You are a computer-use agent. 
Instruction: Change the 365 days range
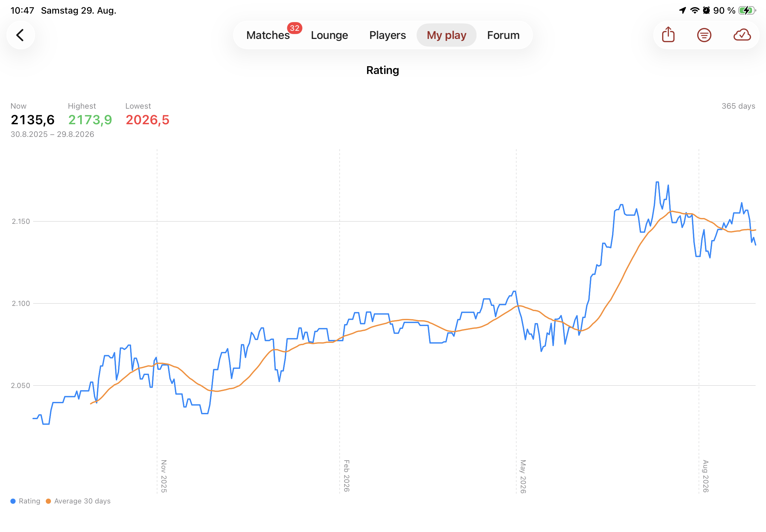[x=738, y=106]
